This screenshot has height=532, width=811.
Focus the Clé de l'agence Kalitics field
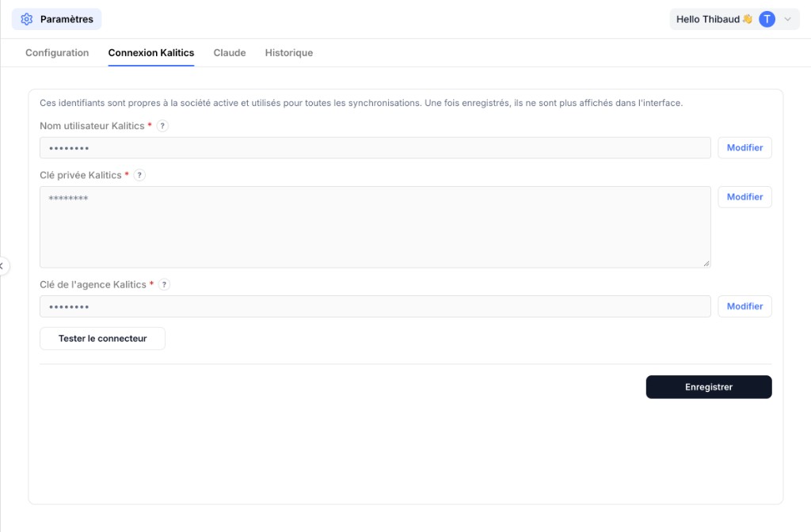click(375, 306)
